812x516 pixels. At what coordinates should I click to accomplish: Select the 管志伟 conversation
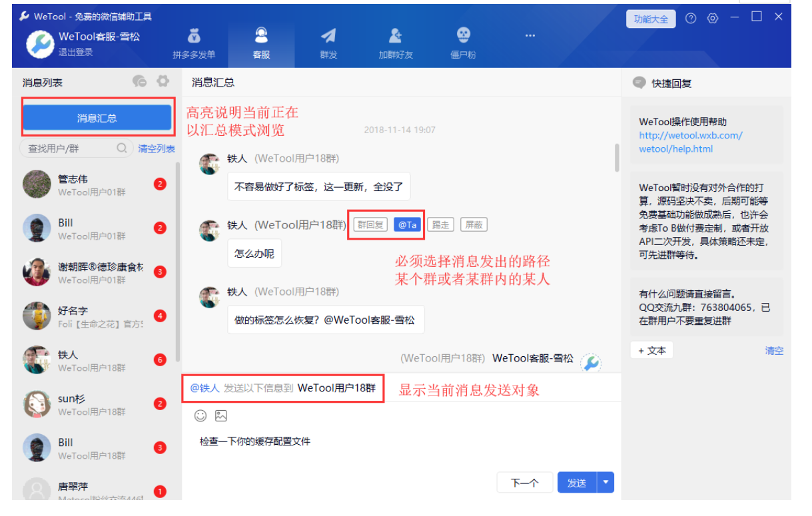pos(97,184)
